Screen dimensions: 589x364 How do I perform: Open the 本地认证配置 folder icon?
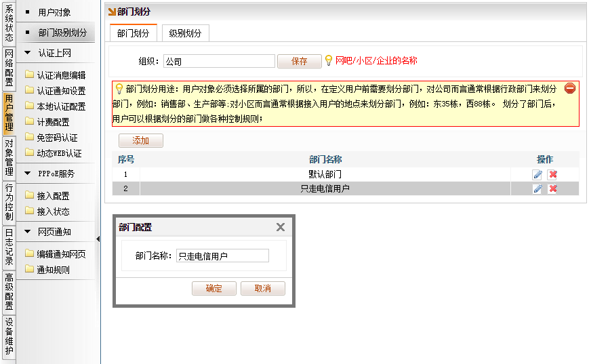[x=29, y=106]
